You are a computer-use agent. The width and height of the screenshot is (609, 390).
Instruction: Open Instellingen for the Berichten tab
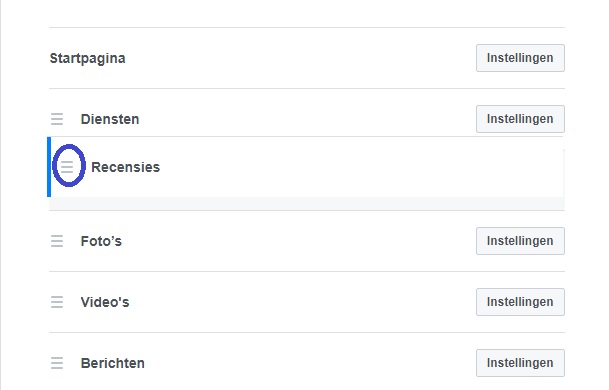pos(520,363)
